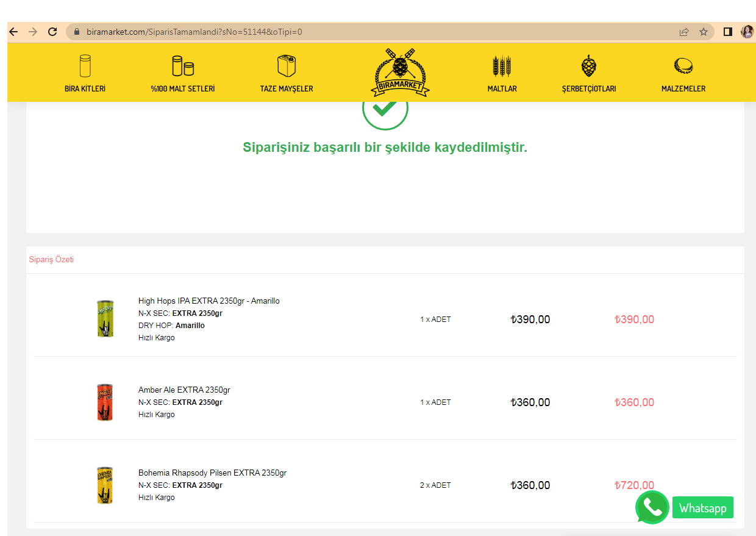Open the BİRA KİTLERİ menu label
The height and width of the screenshot is (536, 756).
coord(85,89)
